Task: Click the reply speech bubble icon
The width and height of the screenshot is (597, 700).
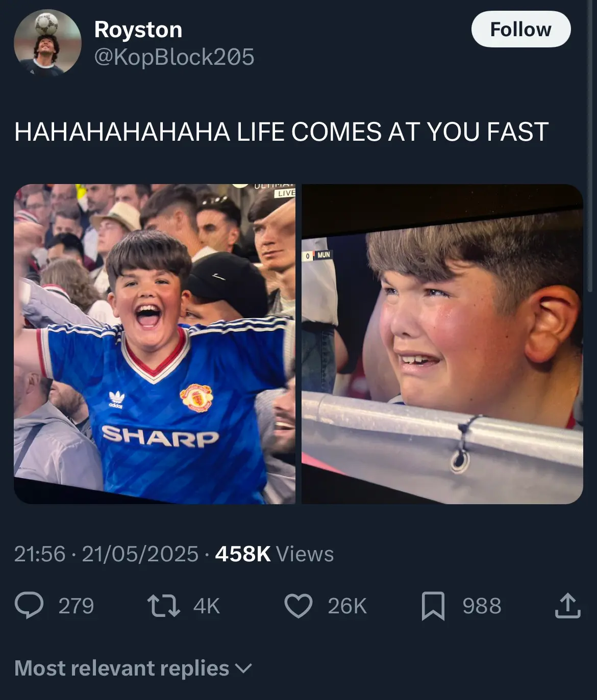Action: click(x=29, y=606)
